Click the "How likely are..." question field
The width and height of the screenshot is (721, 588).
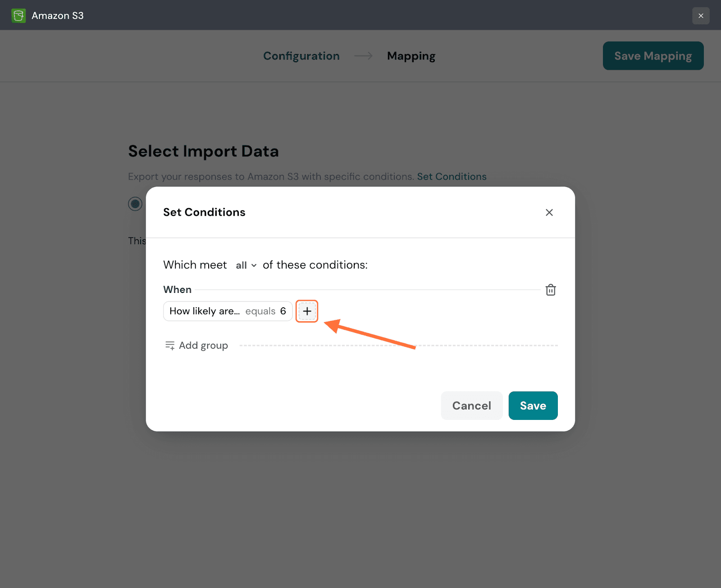tap(205, 311)
